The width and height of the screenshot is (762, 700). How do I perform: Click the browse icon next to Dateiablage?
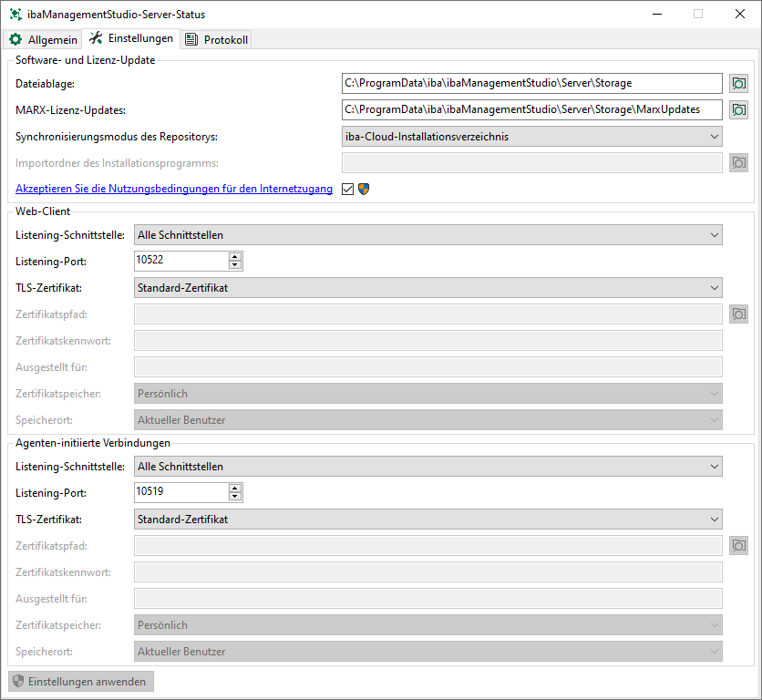point(738,84)
